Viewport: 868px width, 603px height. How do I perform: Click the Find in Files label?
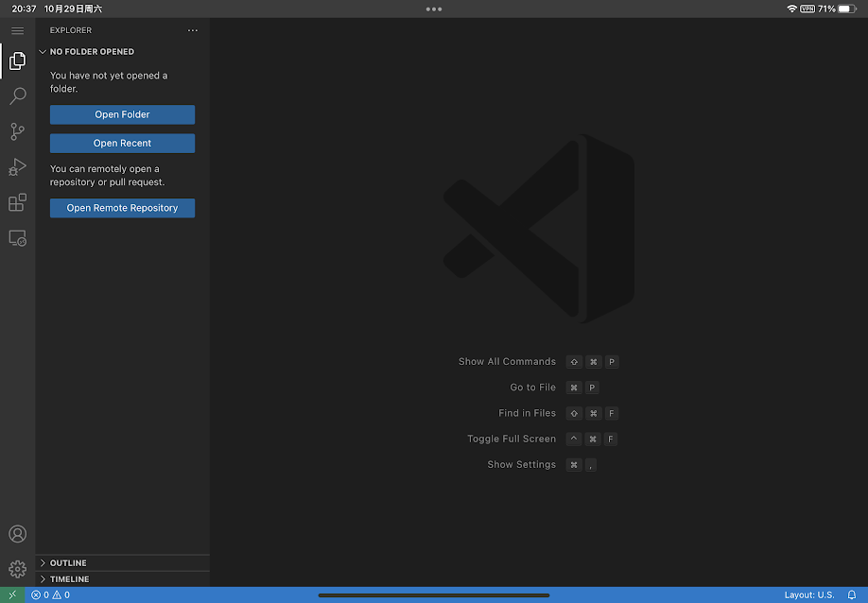(x=527, y=413)
